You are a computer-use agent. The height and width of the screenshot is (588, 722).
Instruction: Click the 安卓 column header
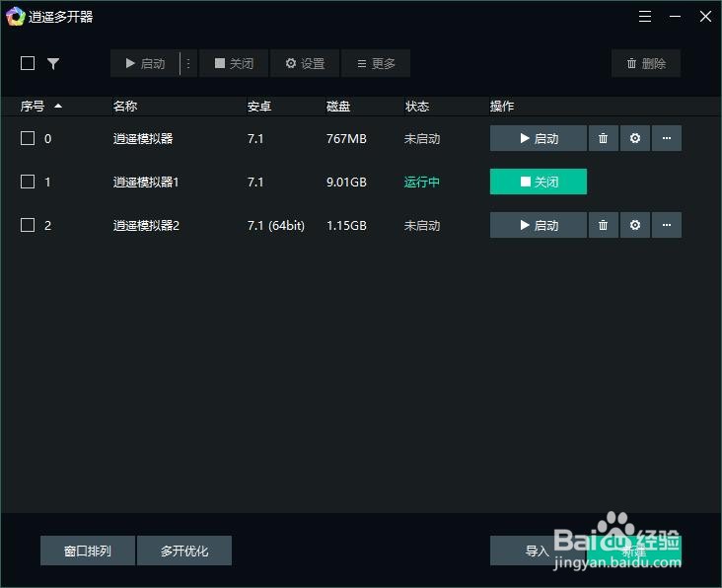[x=259, y=107]
